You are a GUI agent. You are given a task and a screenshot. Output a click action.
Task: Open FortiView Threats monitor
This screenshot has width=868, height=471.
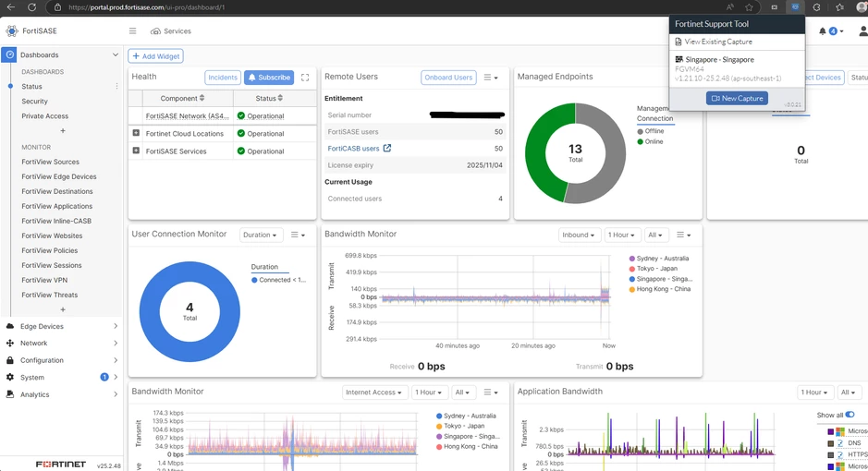pos(50,295)
